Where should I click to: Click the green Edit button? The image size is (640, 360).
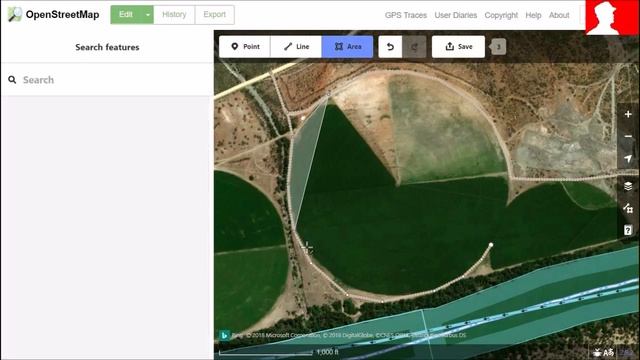point(126,14)
